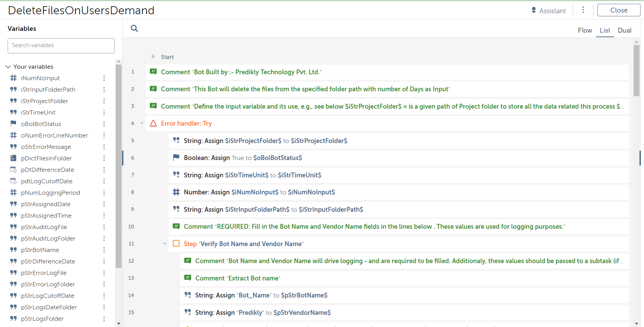The height and width of the screenshot is (327, 644).
Task: Open options menu for iNumNoInput variable
Action: 104,78
